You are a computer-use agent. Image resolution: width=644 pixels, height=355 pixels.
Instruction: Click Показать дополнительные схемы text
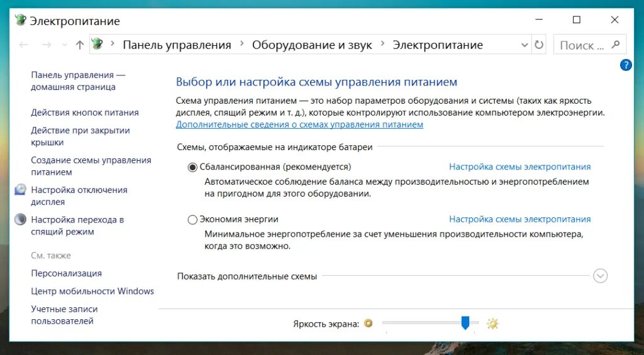[x=247, y=276]
